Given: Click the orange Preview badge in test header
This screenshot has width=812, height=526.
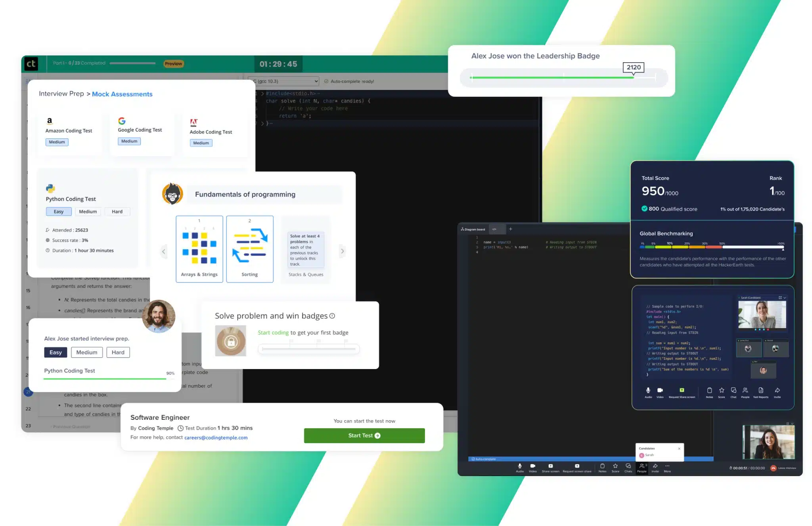Looking at the screenshot, I should pyautogui.click(x=173, y=64).
